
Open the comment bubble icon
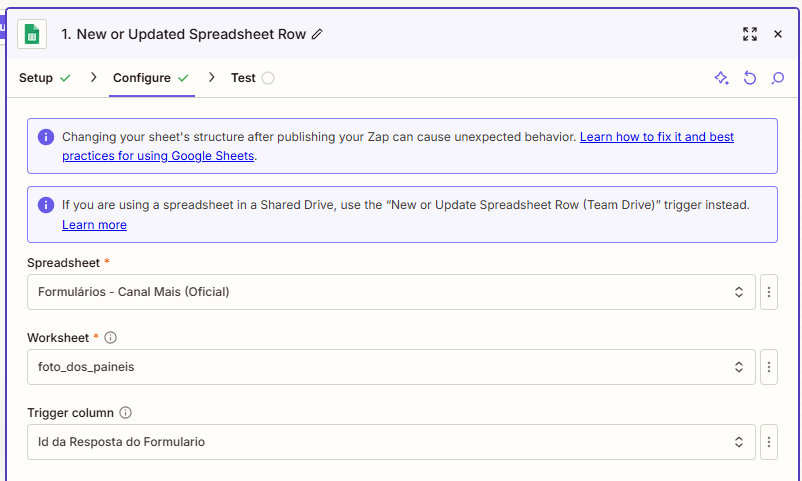pyautogui.click(x=777, y=78)
